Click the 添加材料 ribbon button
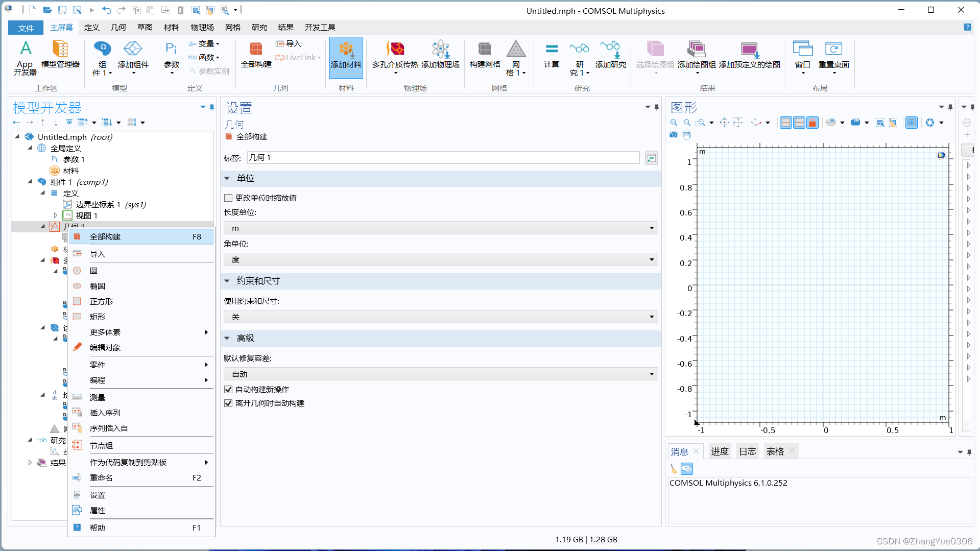The width and height of the screenshot is (980, 551). [346, 57]
